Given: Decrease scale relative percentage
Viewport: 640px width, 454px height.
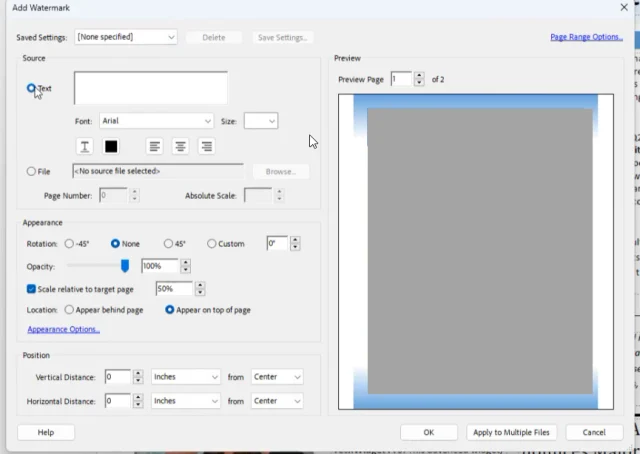Looking at the screenshot, I should coord(200,292).
